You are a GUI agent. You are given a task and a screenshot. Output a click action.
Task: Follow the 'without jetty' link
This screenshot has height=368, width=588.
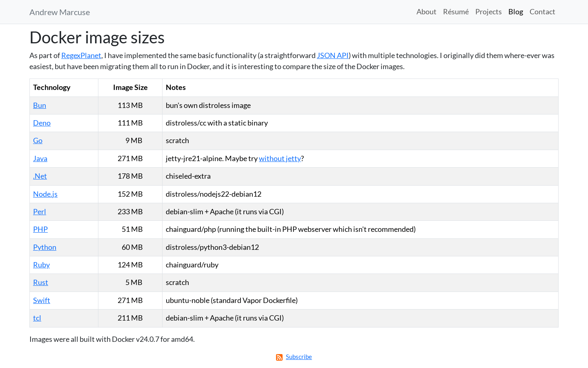pyautogui.click(x=280, y=159)
